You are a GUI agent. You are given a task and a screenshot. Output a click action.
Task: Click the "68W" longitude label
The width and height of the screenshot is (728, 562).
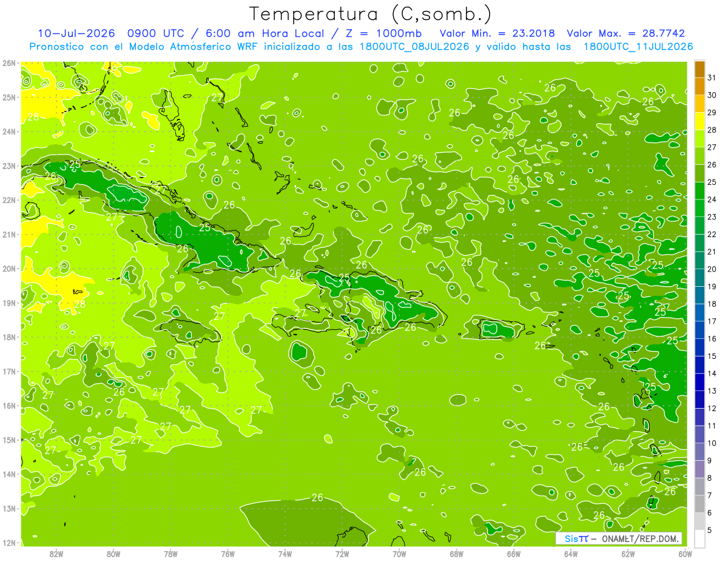pos(457,554)
